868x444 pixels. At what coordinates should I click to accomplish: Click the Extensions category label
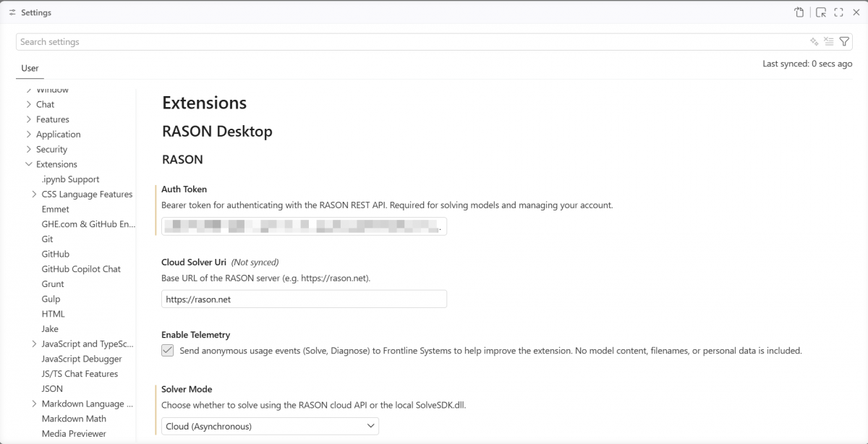pos(56,164)
